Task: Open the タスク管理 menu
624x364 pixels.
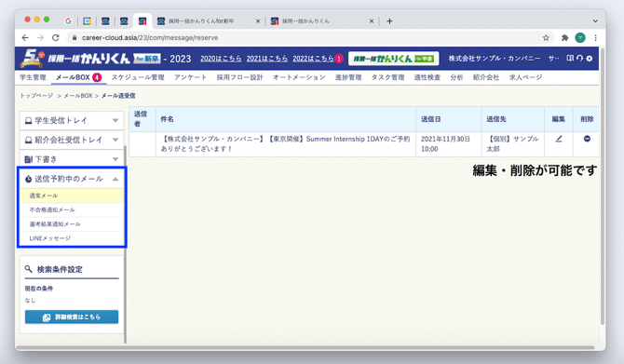Action: [x=387, y=77]
